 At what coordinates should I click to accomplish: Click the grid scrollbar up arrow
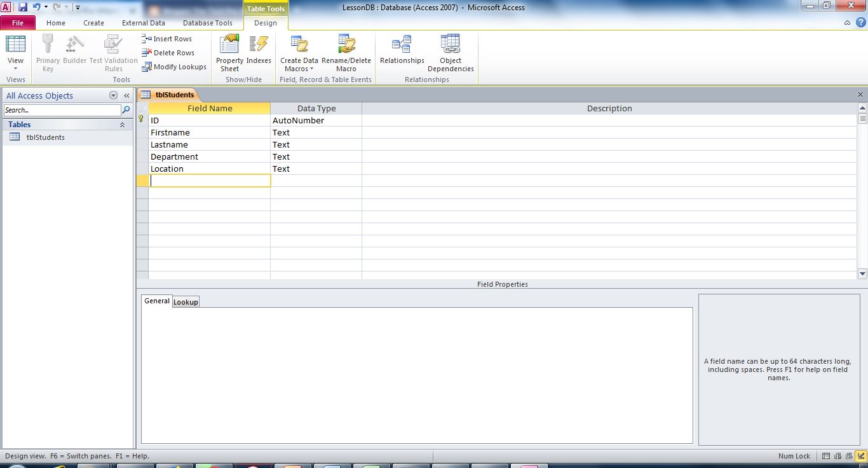[x=862, y=109]
